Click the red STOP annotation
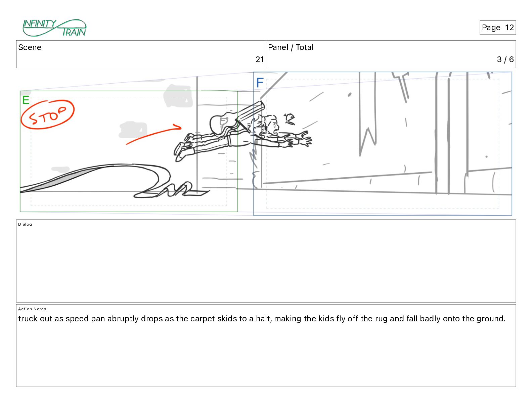 [x=47, y=115]
